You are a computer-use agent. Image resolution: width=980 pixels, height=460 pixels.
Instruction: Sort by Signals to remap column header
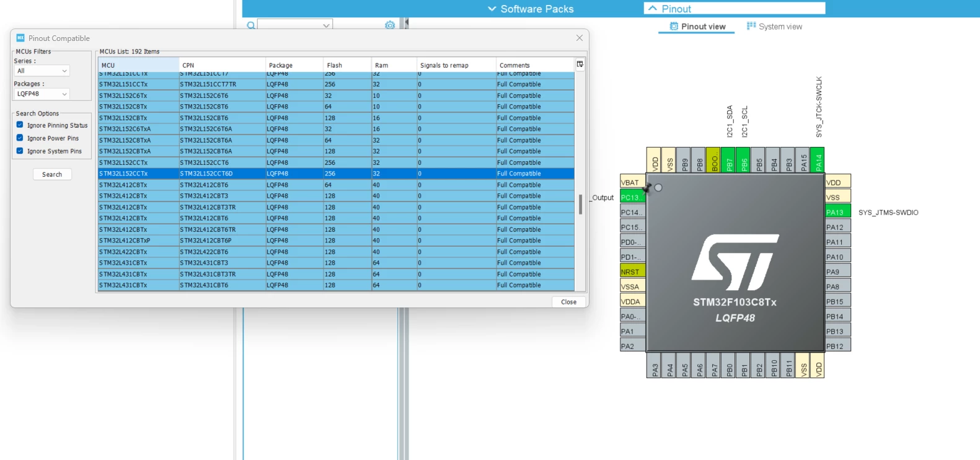[456, 65]
